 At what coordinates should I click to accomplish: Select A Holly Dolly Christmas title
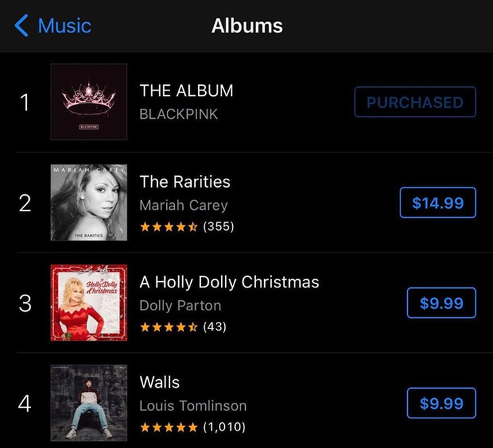[229, 282]
